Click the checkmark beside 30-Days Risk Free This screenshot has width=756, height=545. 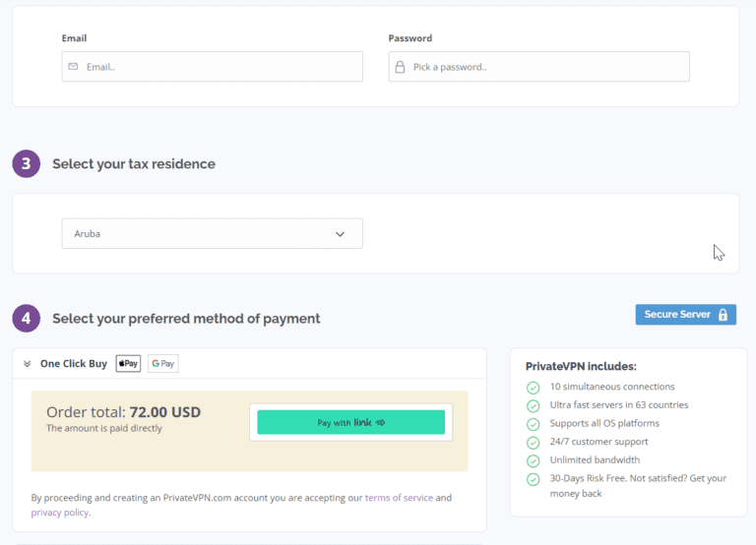pyautogui.click(x=534, y=479)
